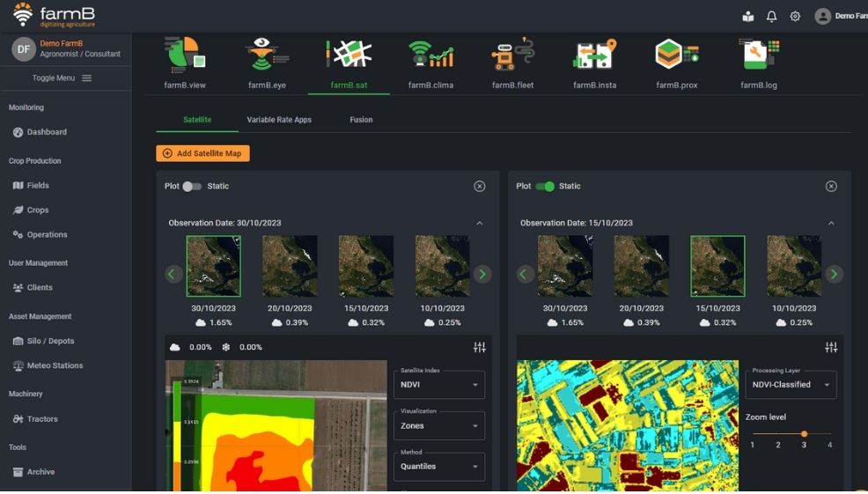Open the farmB.sat module icon
Image resolution: width=868 pixels, height=494 pixels.
point(349,55)
